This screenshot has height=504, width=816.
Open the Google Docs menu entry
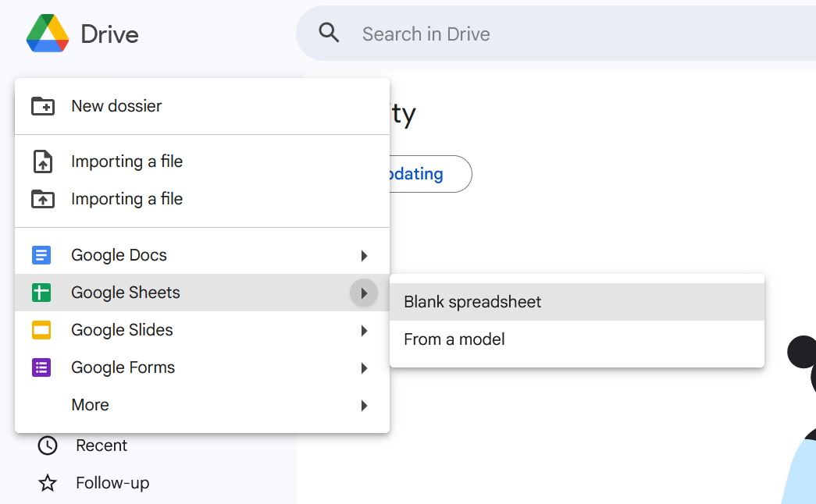[202, 255]
